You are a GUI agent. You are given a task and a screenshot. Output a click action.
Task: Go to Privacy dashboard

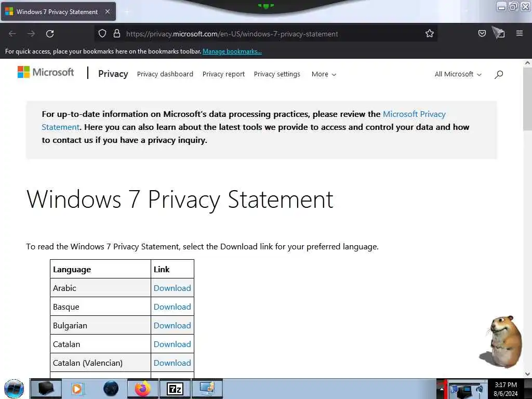(165, 74)
